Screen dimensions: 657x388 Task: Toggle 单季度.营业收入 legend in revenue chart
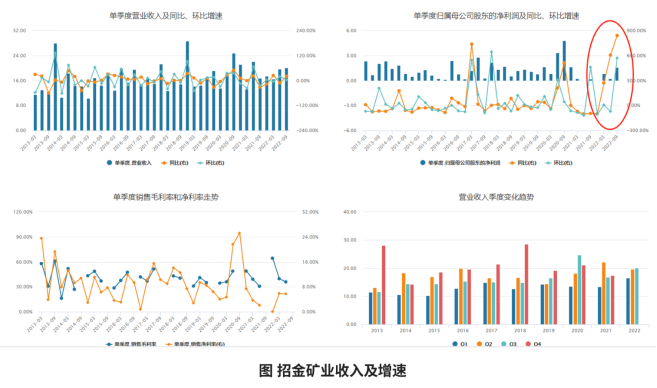(x=129, y=163)
